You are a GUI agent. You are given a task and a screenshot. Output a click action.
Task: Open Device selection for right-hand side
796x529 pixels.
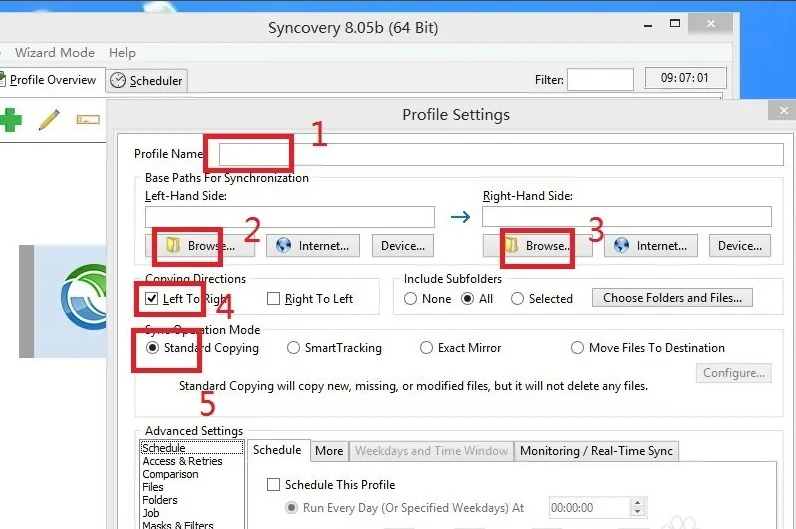click(x=740, y=246)
